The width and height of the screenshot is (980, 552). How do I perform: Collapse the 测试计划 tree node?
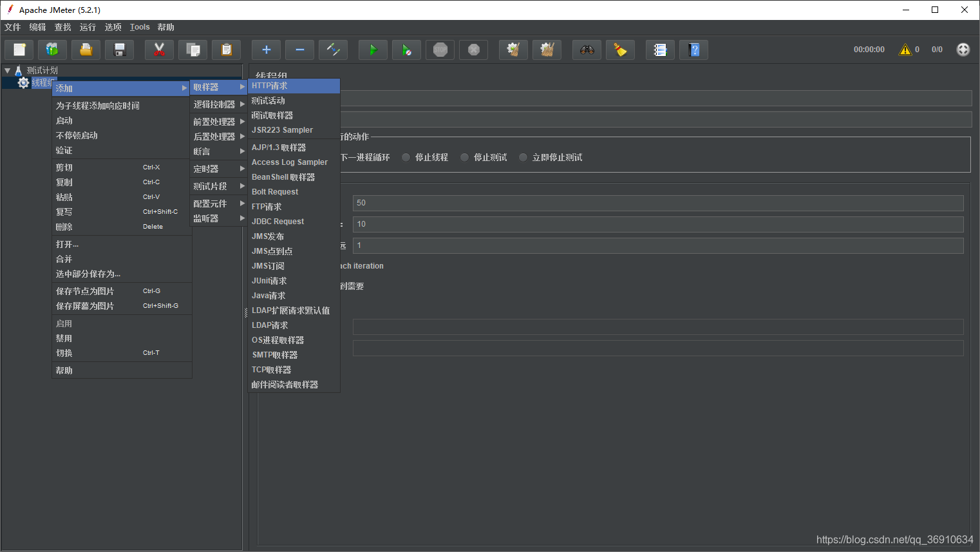[8, 70]
